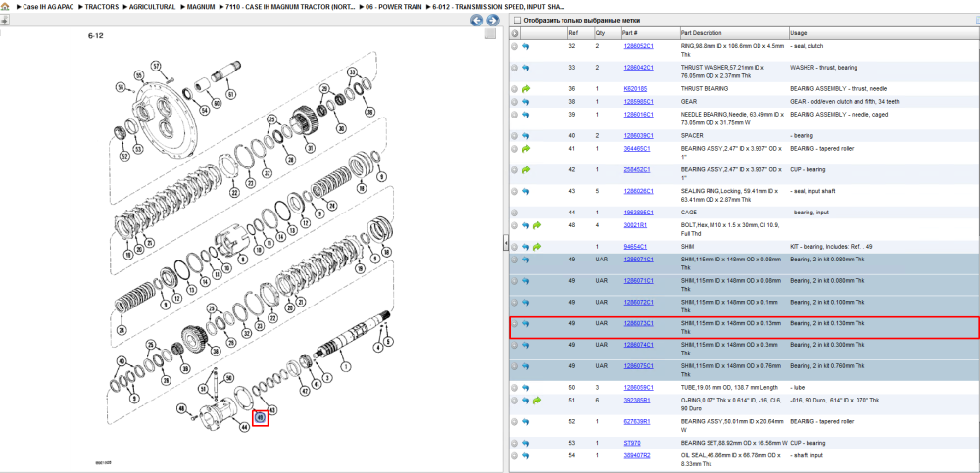
Task: Click green arrow on part 364465C1 row
Action: pos(525,149)
